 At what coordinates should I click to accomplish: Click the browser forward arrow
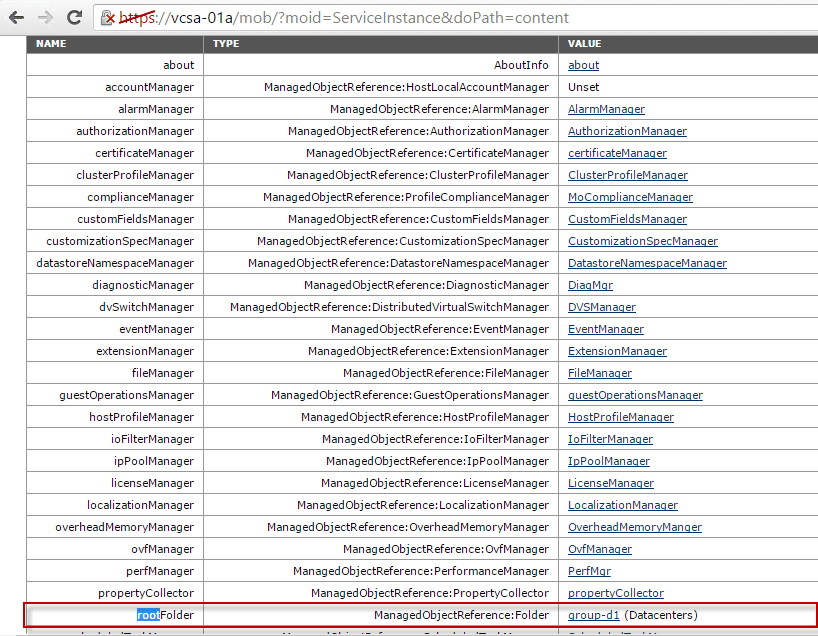(46, 17)
